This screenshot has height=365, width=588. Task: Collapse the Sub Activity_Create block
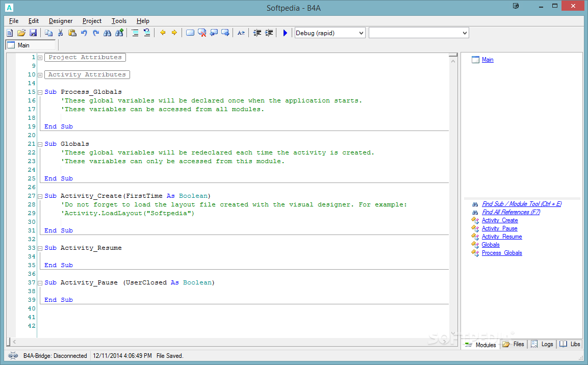40,196
